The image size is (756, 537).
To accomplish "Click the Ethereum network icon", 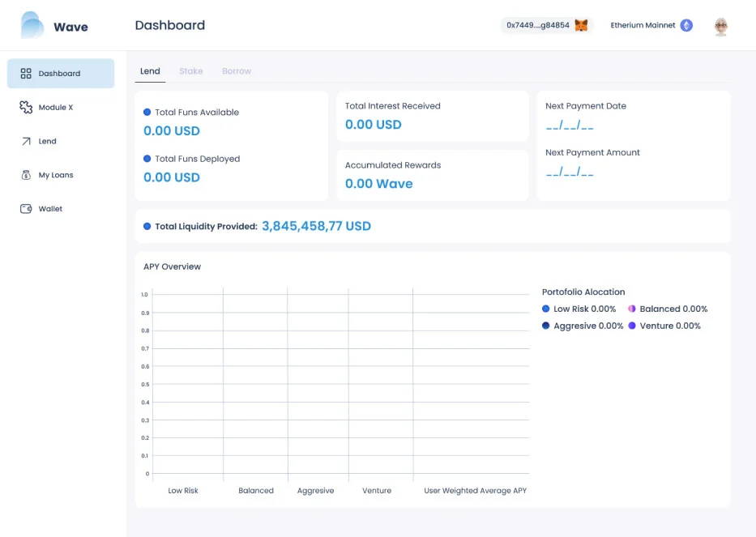I will tap(686, 25).
